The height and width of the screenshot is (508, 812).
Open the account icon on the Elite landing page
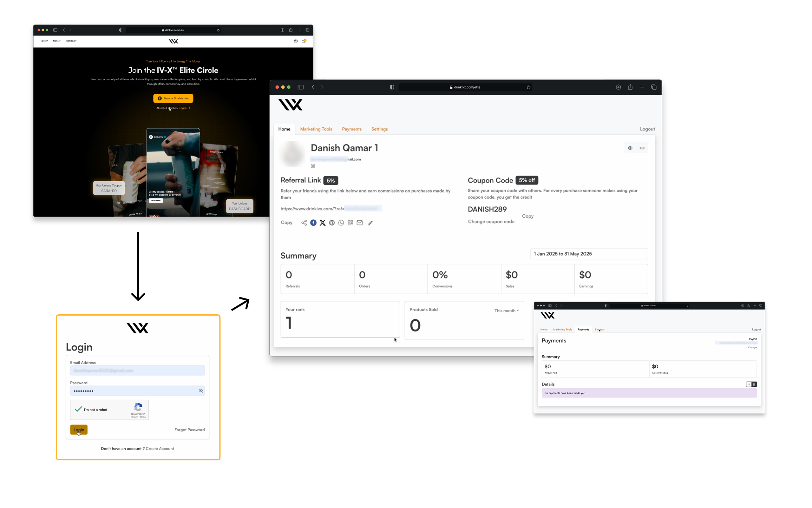[x=296, y=41]
